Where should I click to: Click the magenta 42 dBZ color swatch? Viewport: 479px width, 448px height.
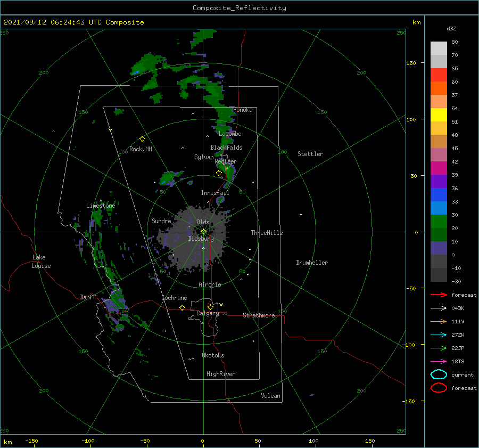pyautogui.click(x=439, y=168)
